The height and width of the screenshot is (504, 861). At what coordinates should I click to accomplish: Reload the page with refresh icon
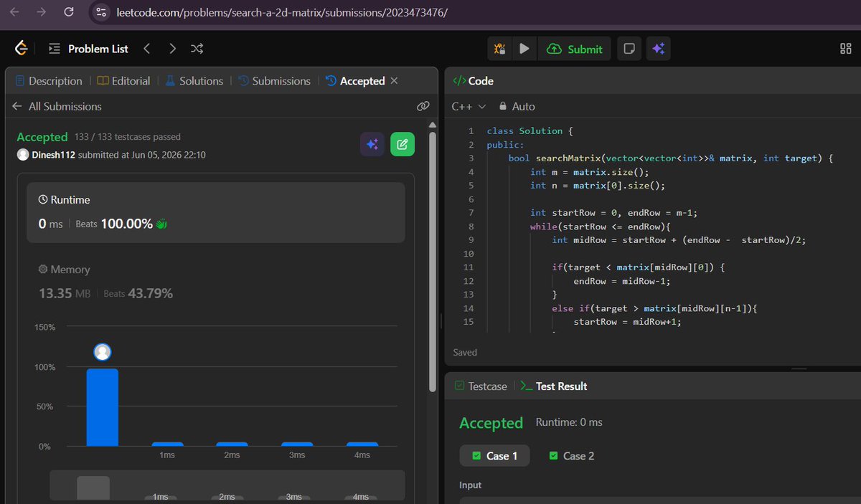68,12
